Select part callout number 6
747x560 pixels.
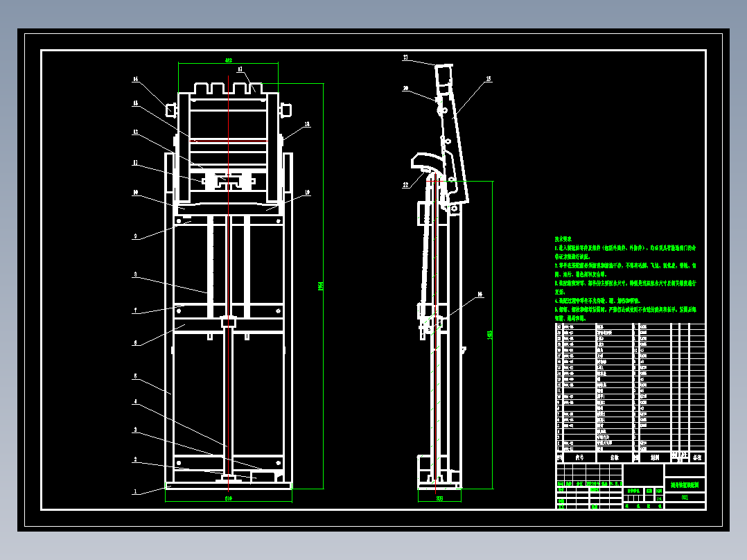135,342
